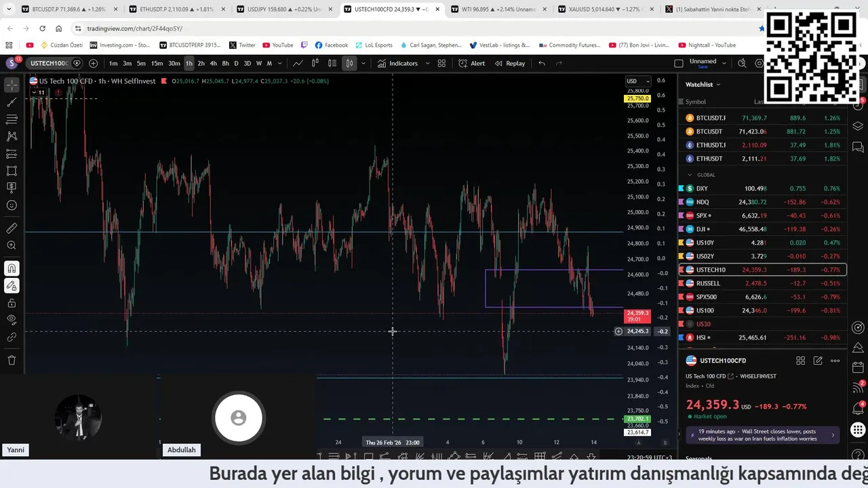Viewport: 868px width, 488px height.
Task: Click the details panel grid view icon
Action: coord(801,361)
